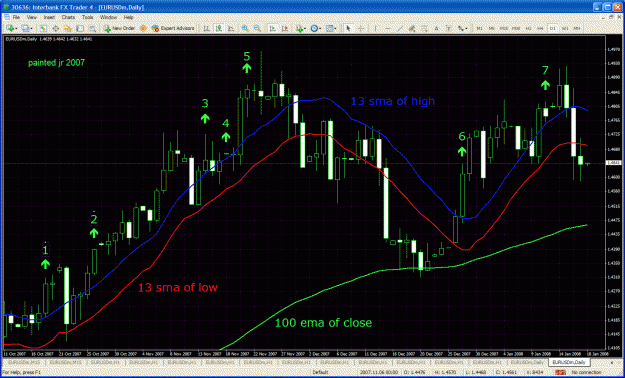This screenshot has width=625, height=378.
Task: Switch chart to Bar Chart mode
Action: click(x=207, y=28)
